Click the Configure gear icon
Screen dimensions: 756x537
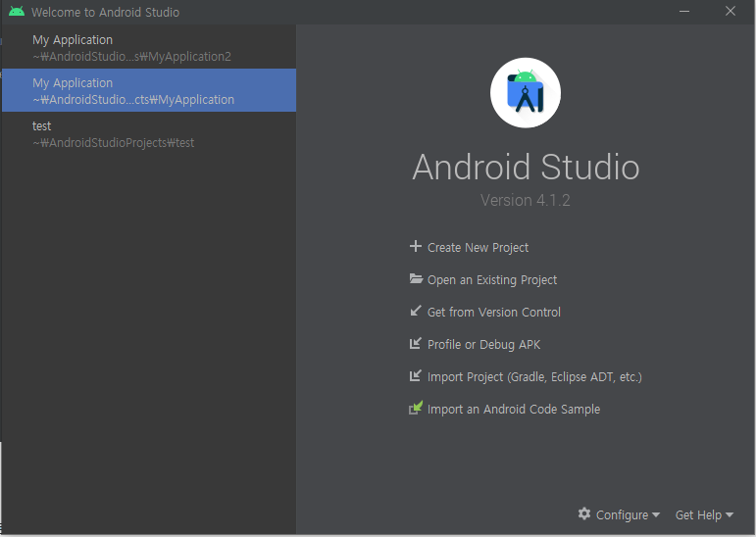coord(583,513)
